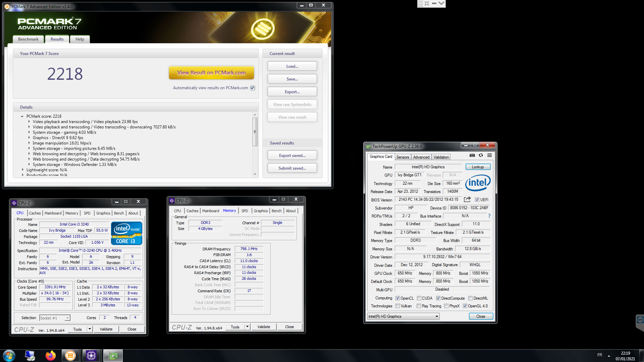The height and width of the screenshot is (362, 644).
Task: Take GPU-Z screenshot with camera icon
Action: click(472, 155)
